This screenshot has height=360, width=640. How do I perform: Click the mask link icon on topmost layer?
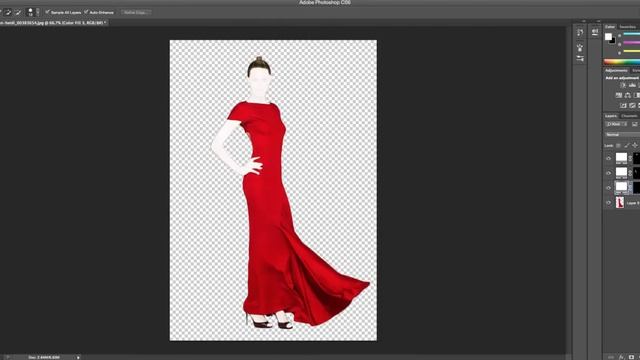coord(630,158)
